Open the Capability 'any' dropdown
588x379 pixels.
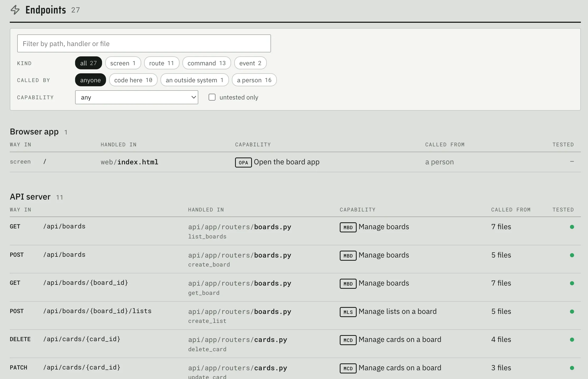click(x=136, y=97)
